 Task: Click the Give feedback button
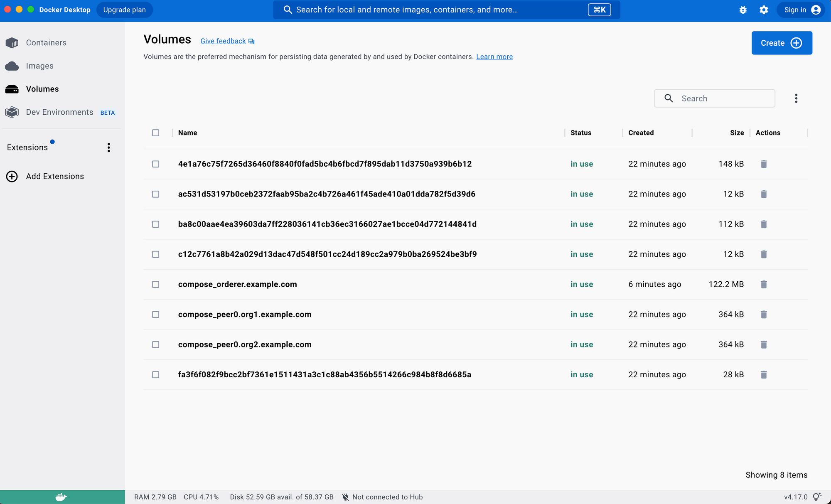pyautogui.click(x=227, y=40)
